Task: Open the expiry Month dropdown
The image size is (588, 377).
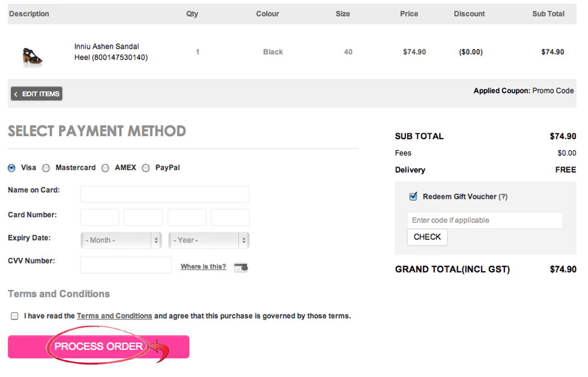Action: coord(121,240)
